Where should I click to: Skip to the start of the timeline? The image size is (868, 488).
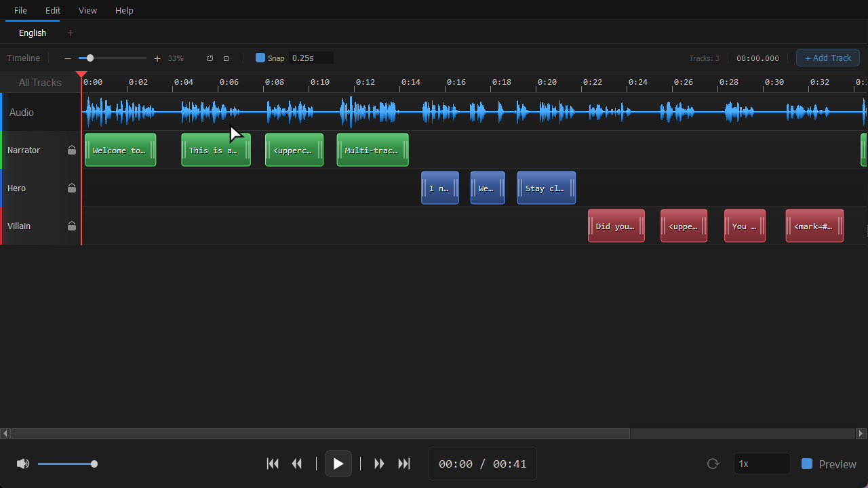[273, 464]
